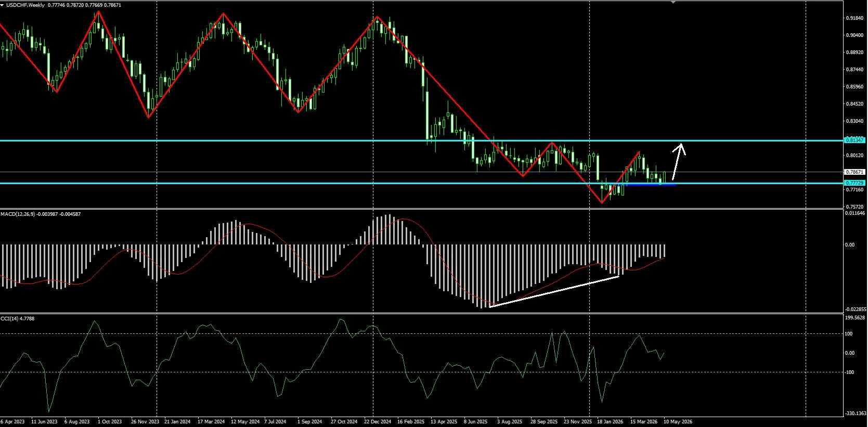Screen dimensions: 868x427
Task: Click the 1 Oct 2023 date label
Action: [110, 422]
